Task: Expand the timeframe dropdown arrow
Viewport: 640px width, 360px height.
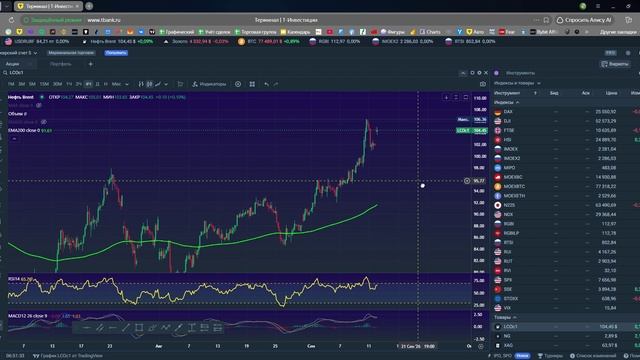Action: pos(127,84)
